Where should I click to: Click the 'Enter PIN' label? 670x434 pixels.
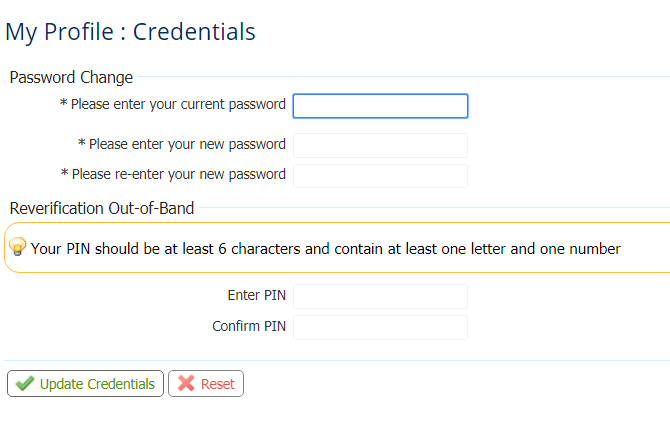point(256,295)
